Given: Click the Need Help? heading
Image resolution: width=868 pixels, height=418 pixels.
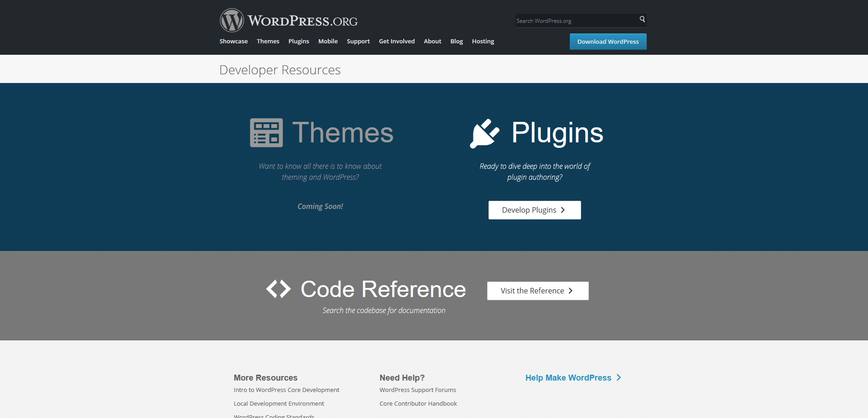Looking at the screenshot, I should [x=402, y=378].
